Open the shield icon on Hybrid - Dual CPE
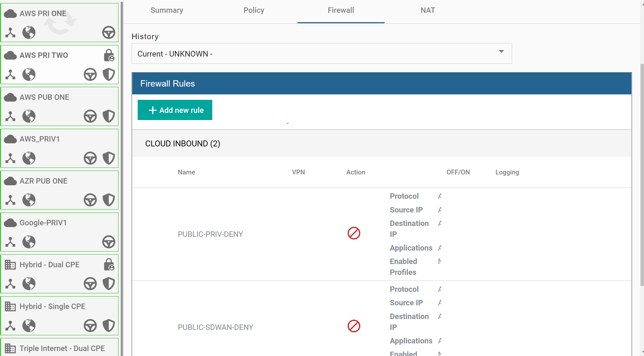This screenshot has width=644, height=356. pos(109,284)
